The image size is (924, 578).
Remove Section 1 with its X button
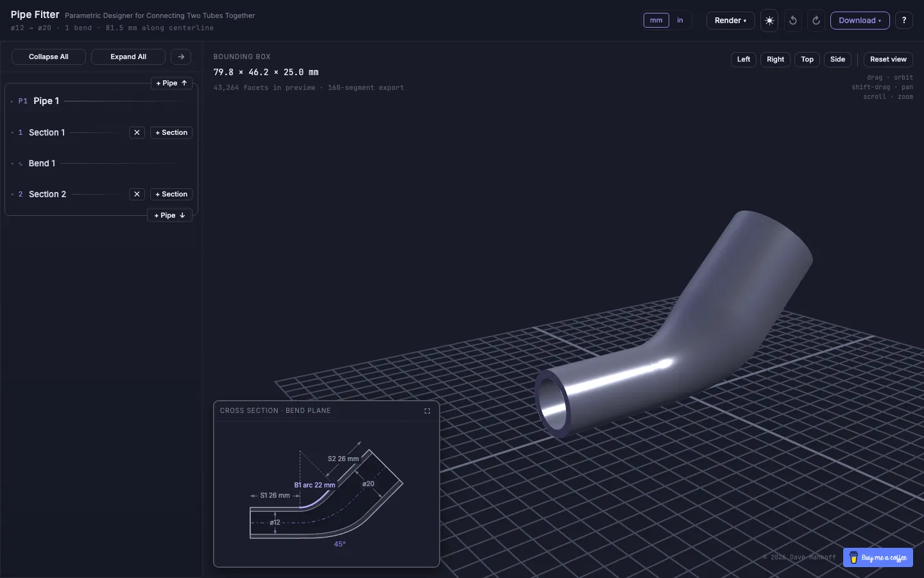137,132
